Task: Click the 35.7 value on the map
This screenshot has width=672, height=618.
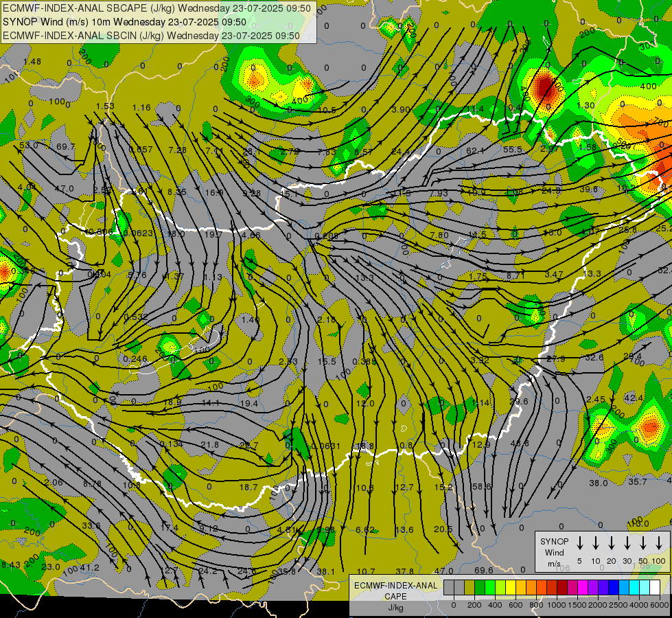Action: [x=637, y=481]
